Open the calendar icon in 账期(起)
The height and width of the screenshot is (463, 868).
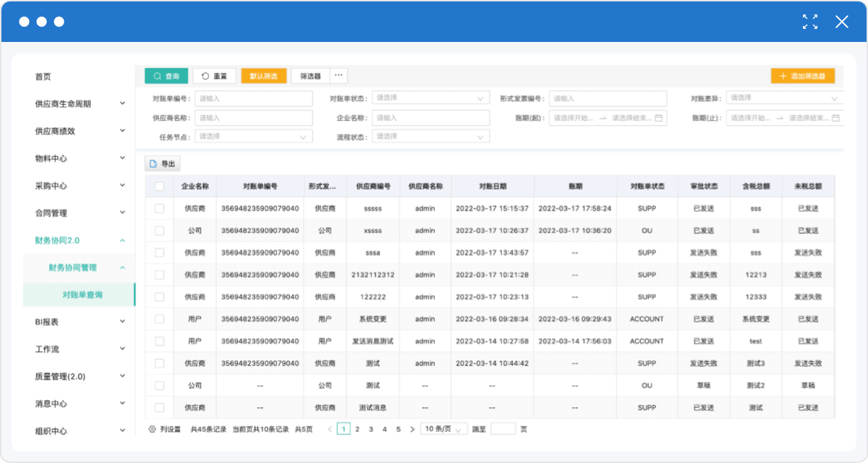click(x=660, y=118)
